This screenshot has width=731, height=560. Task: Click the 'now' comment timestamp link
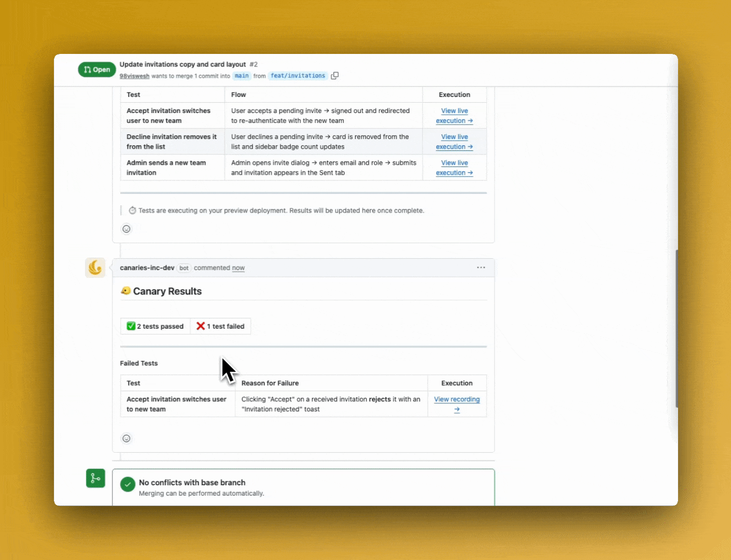[x=238, y=268]
